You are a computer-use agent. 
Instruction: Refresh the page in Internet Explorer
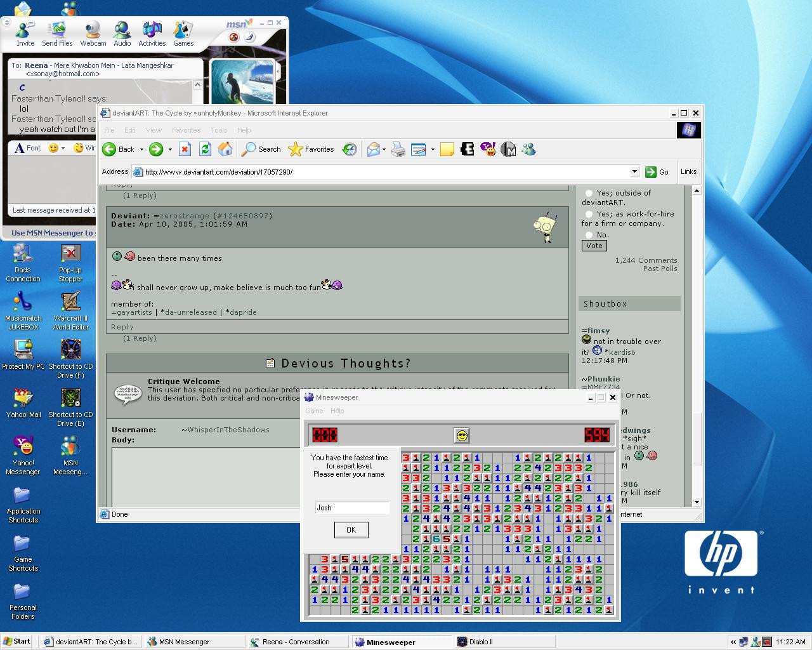coord(205,149)
